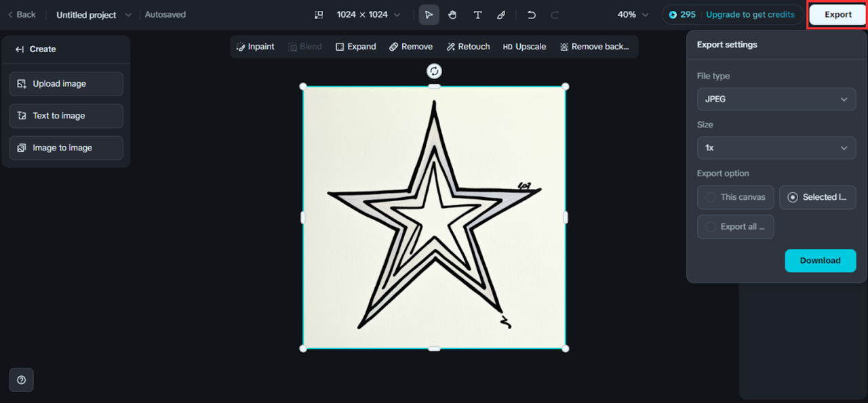This screenshot has width=868, height=403.
Task: Choose the Remove background tool
Action: (x=594, y=47)
